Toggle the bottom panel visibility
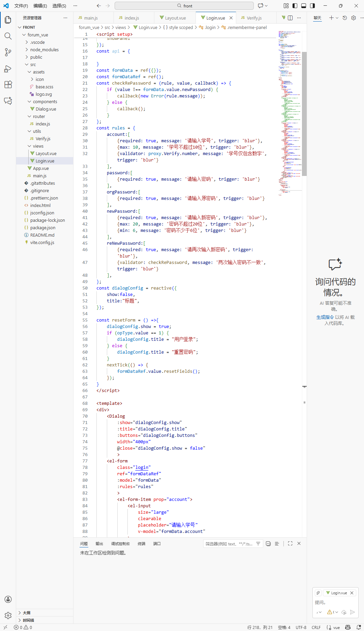 (x=304, y=6)
